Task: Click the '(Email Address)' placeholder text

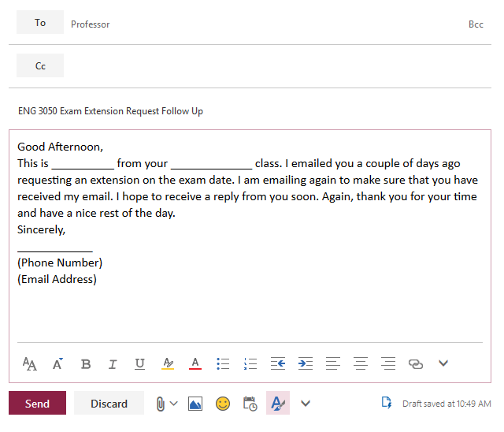Action: click(x=57, y=279)
